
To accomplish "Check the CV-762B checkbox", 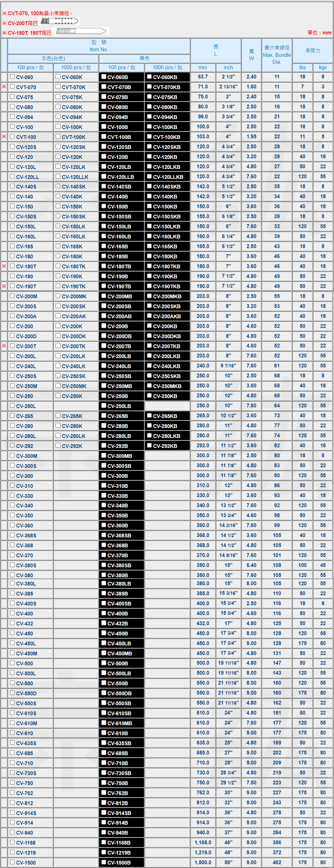I will [x=104, y=793].
